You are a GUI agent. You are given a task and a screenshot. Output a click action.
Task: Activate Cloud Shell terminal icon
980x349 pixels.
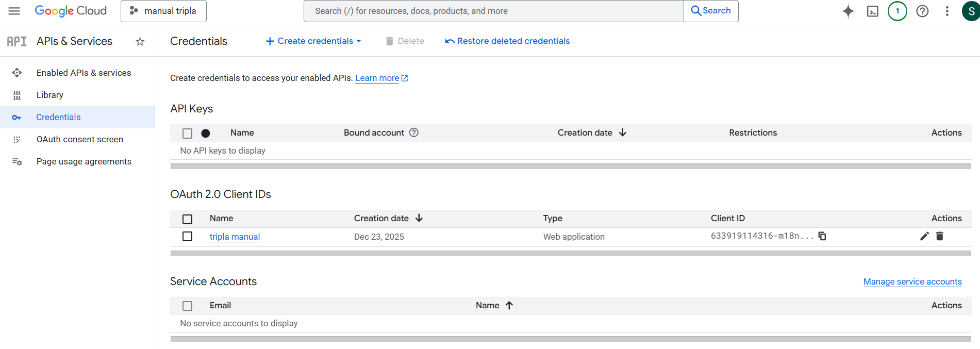pyautogui.click(x=872, y=11)
